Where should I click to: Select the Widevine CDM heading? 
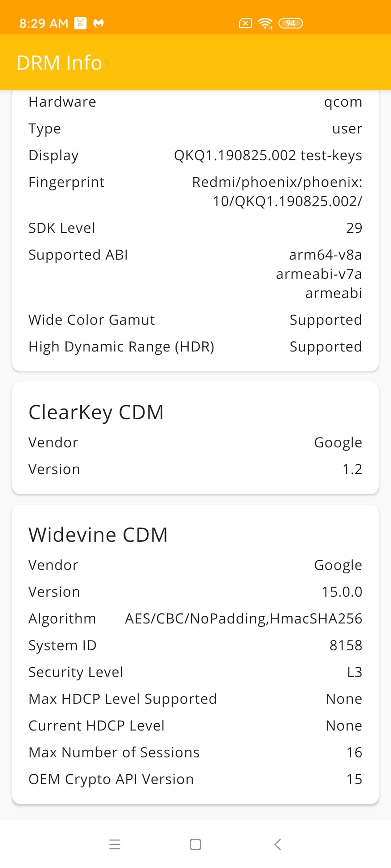point(98,535)
